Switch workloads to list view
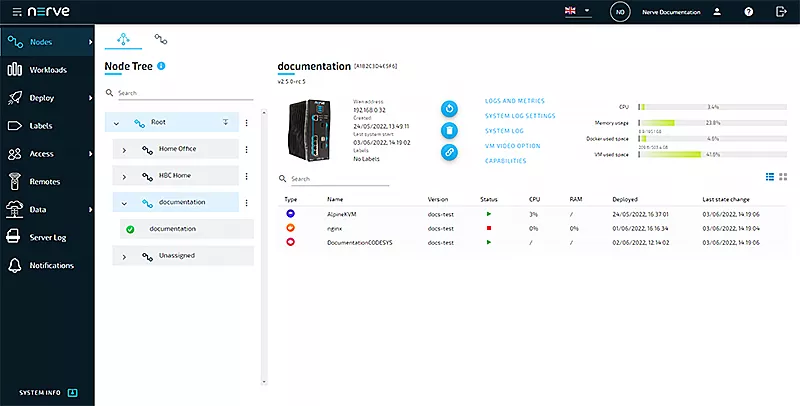Image resolution: width=800 pixels, height=406 pixels. coord(770,176)
